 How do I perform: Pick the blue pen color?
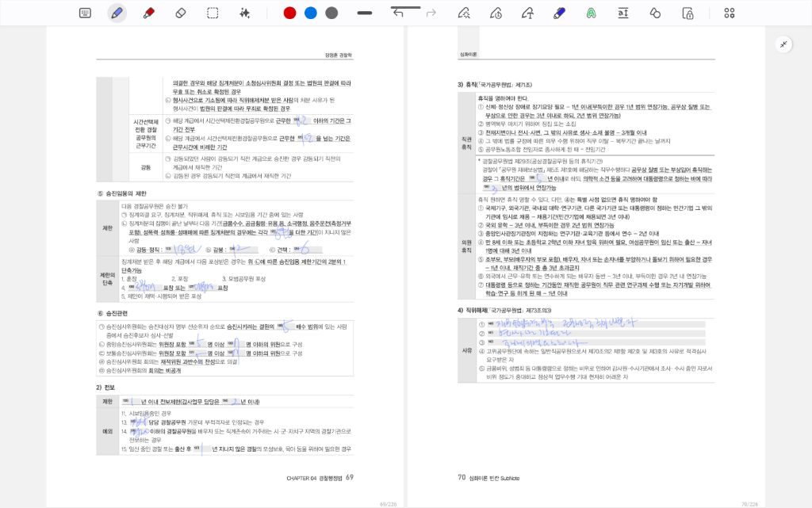tap(311, 13)
